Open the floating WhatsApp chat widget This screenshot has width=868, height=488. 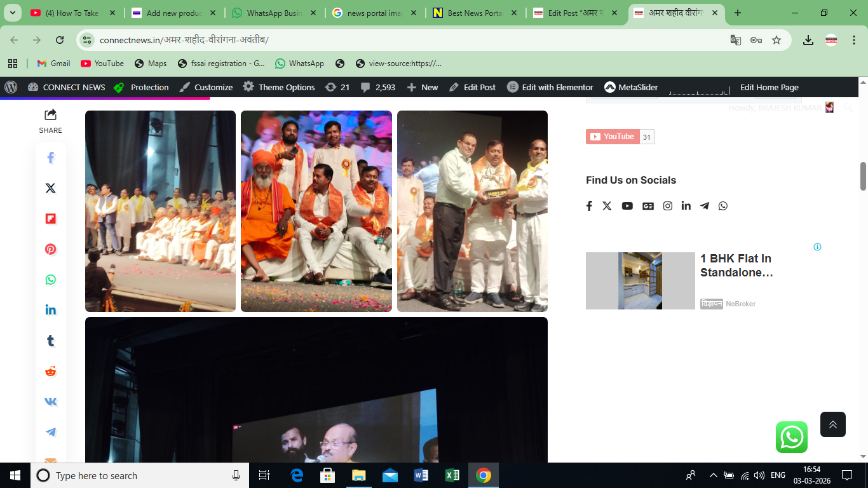tap(792, 437)
